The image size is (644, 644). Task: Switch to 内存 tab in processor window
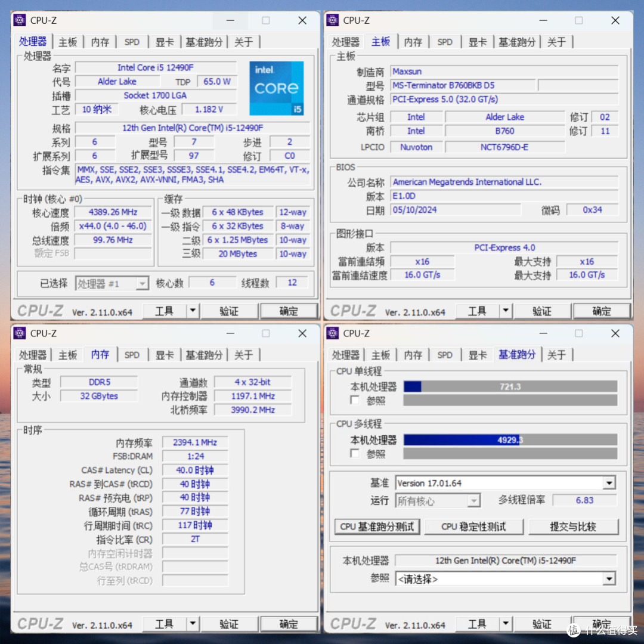pos(100,42)
